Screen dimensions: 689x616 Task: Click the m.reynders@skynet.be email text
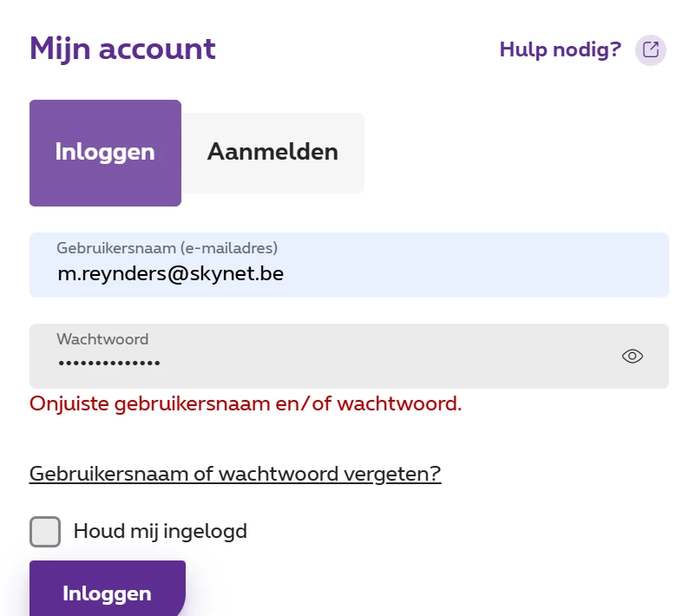(x=170, y=274)
